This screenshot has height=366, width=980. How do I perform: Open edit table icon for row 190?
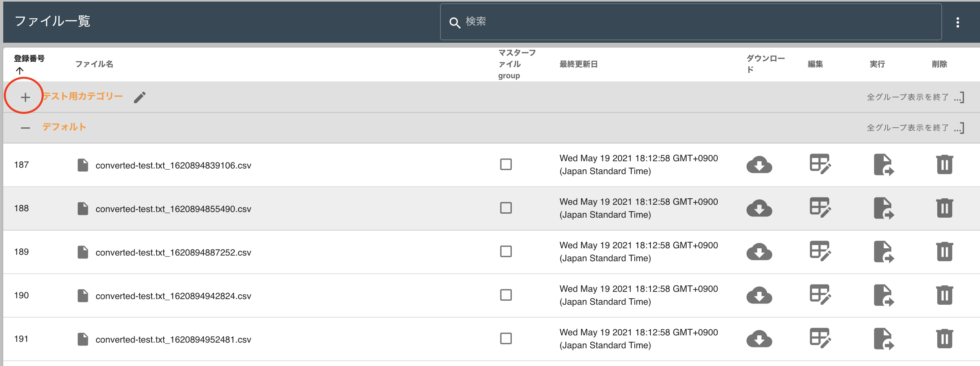click(820, 295)
